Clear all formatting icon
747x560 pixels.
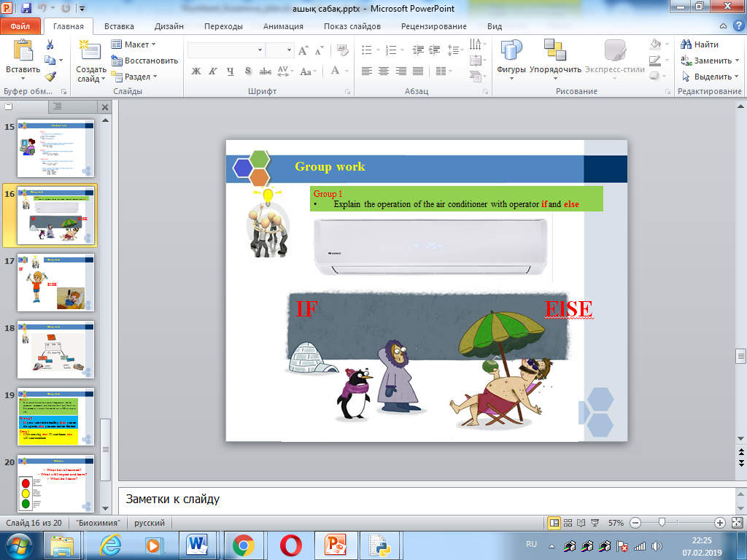(342, 50)
